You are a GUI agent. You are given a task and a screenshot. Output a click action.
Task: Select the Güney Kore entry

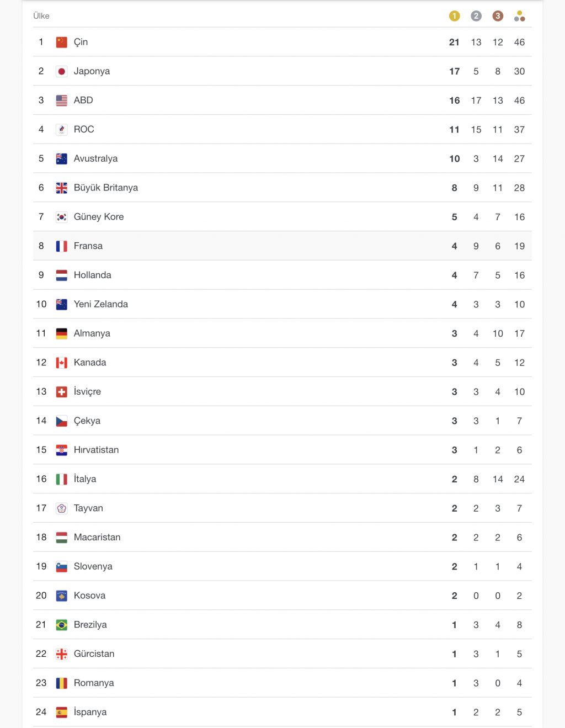click(x=282, y=217)
